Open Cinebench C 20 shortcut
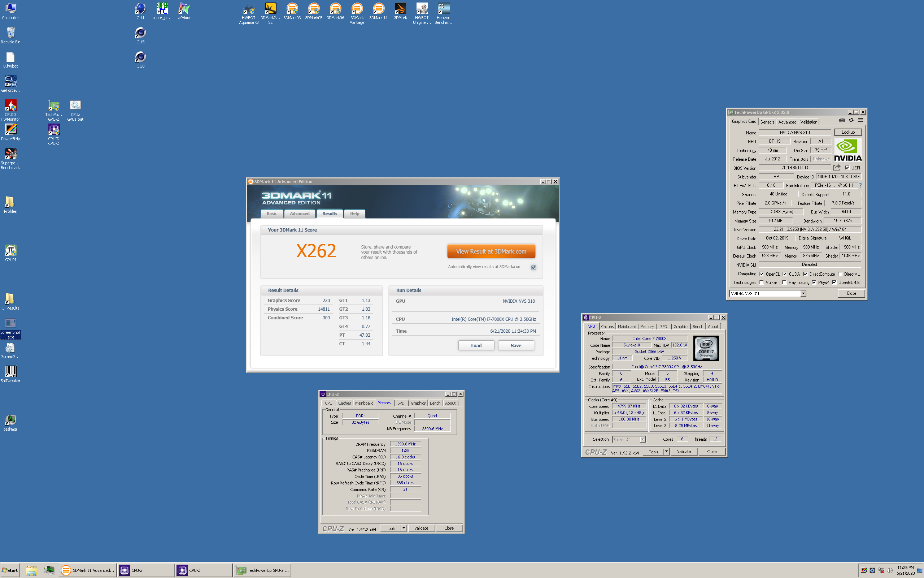 140,60
